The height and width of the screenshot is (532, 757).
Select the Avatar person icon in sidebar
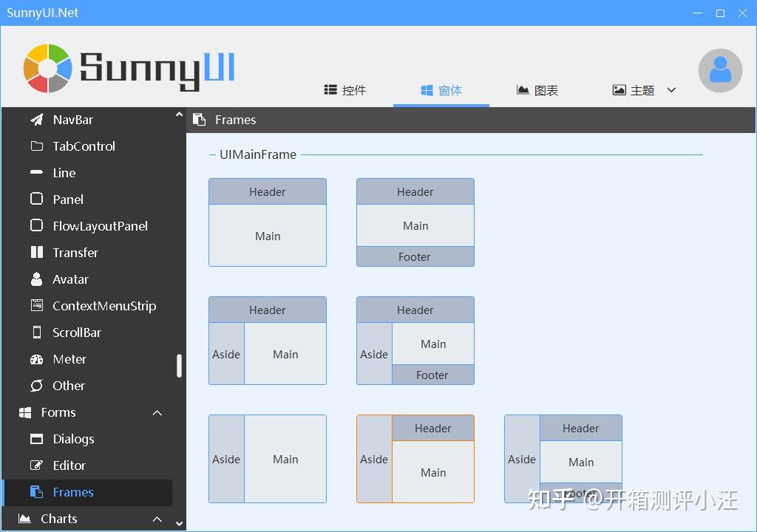click(35, 279)
